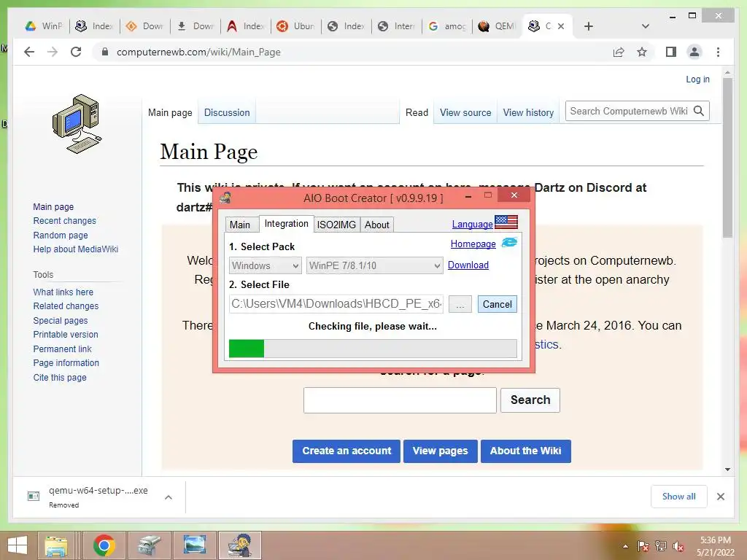Open the View history tab

point(528,112)
